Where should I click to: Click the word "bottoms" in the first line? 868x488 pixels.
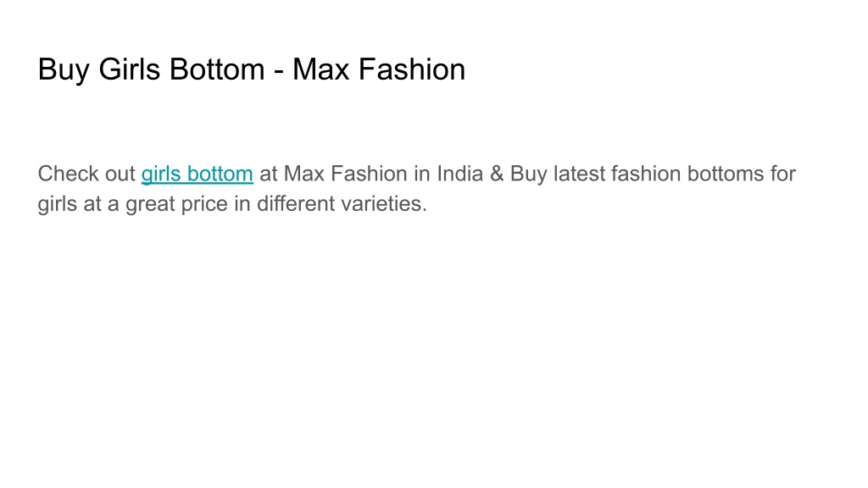coord(726,174)
